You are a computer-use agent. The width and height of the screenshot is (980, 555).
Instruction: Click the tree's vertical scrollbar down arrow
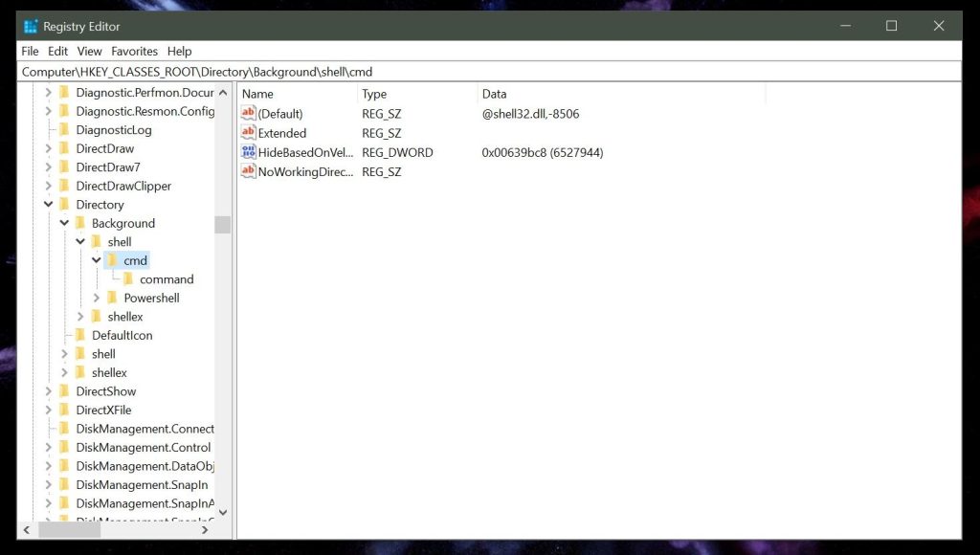pos(222,513)
